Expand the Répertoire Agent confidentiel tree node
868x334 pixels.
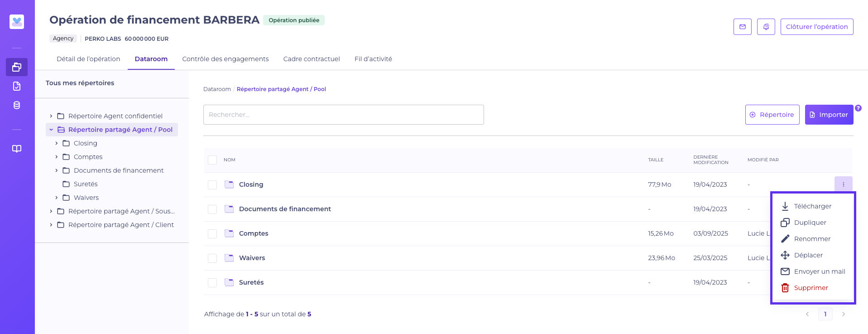[x=51, y=116]
